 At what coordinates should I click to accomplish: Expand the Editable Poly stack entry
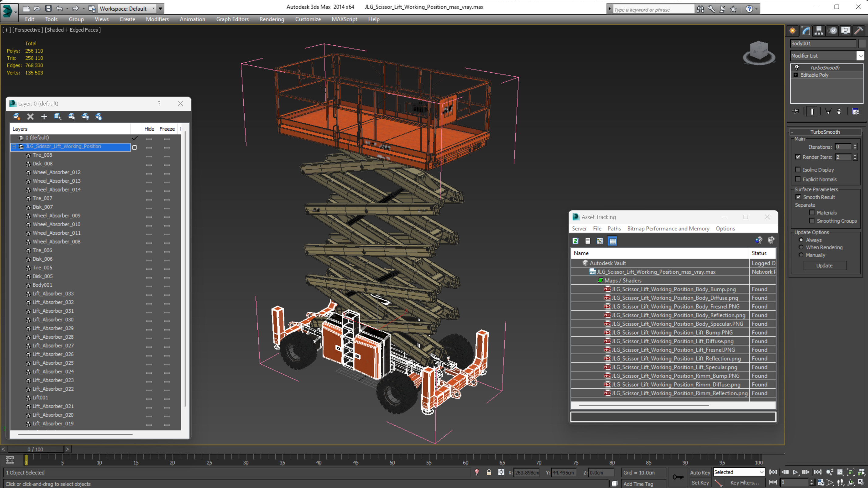coord(796,75)
